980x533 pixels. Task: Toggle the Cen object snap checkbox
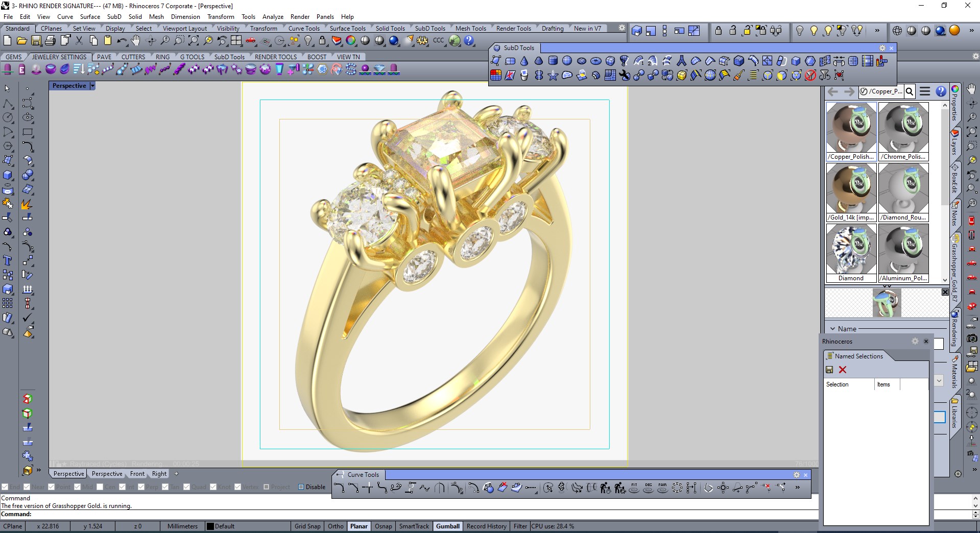point(100,487)
